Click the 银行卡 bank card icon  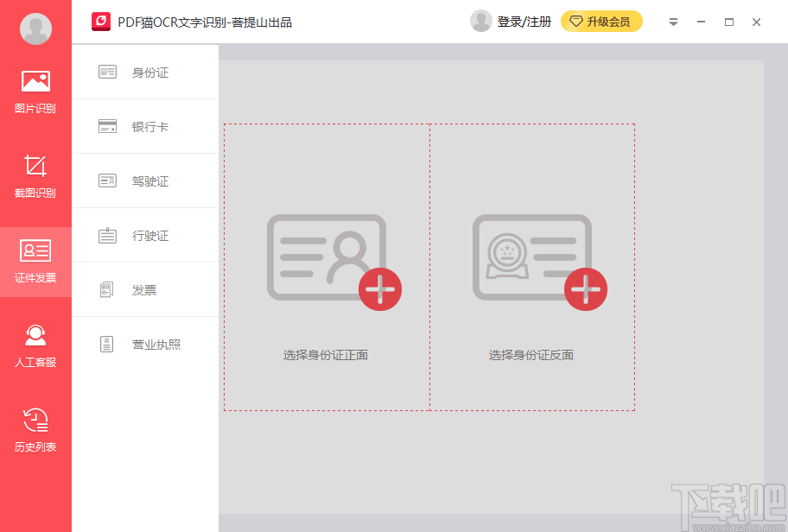pos(107,126)
